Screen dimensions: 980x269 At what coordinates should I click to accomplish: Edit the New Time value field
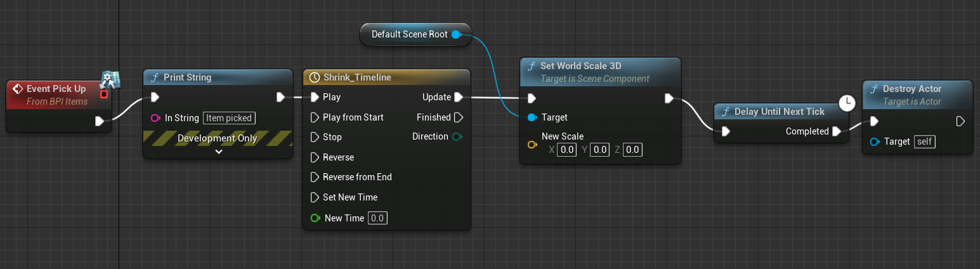click(377, 218)
